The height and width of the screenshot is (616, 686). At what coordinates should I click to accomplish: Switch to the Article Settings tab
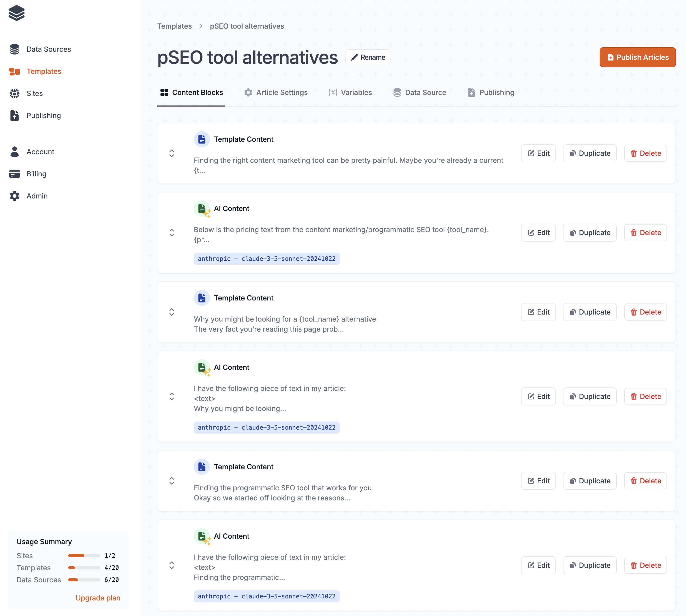pos(275,92)
